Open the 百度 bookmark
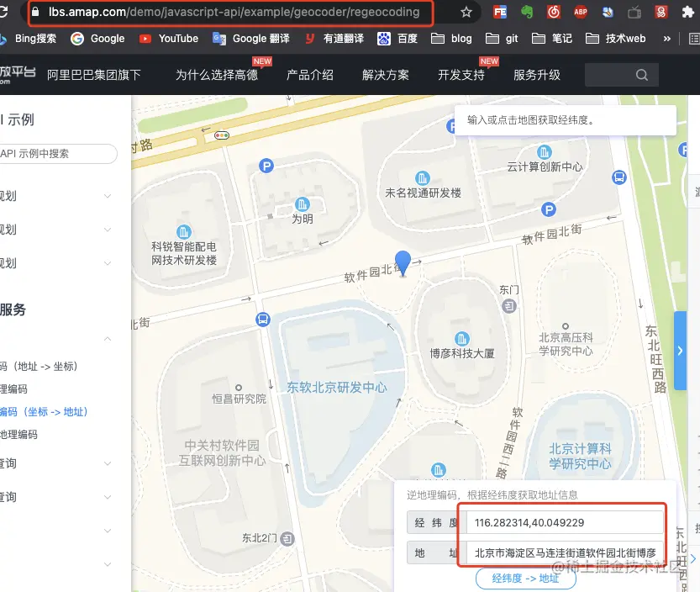Screen dimensions: 700x592 coord(397,39)
